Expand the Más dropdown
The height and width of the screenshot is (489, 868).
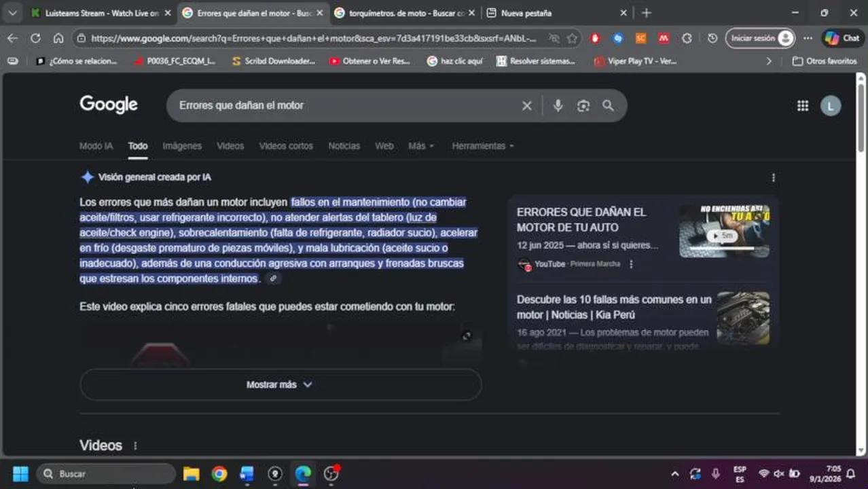(x=421, y=146)
